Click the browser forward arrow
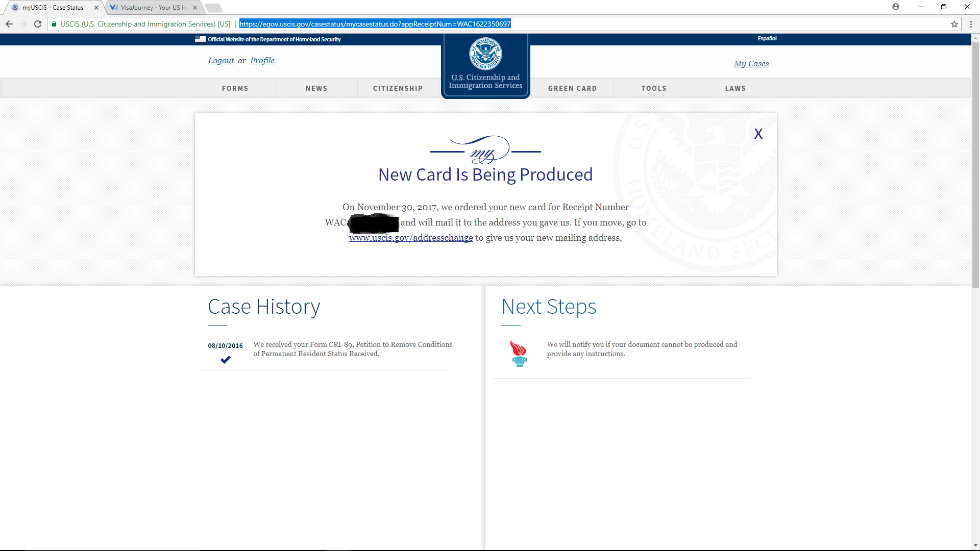 [23, 24]
